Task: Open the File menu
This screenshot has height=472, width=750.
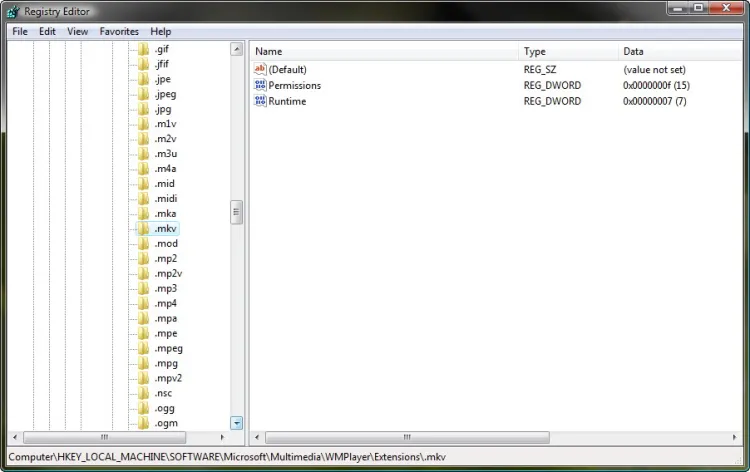Action: click(20, 32)
